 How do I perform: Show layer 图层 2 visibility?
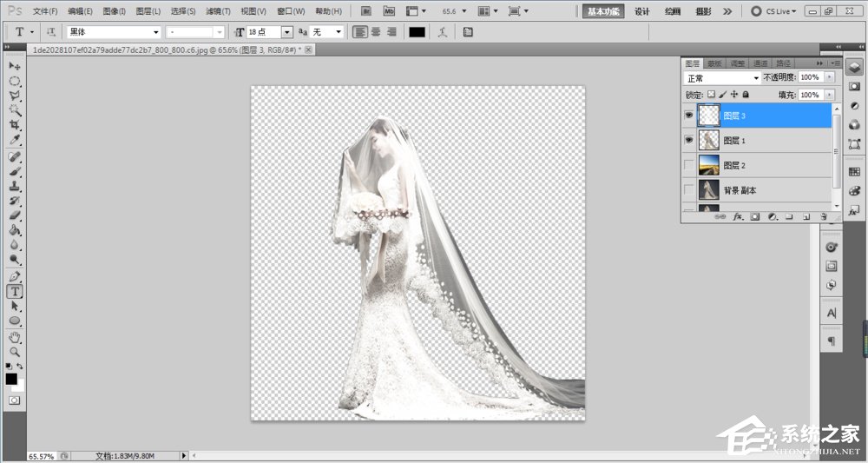click(x=689, y=165)
